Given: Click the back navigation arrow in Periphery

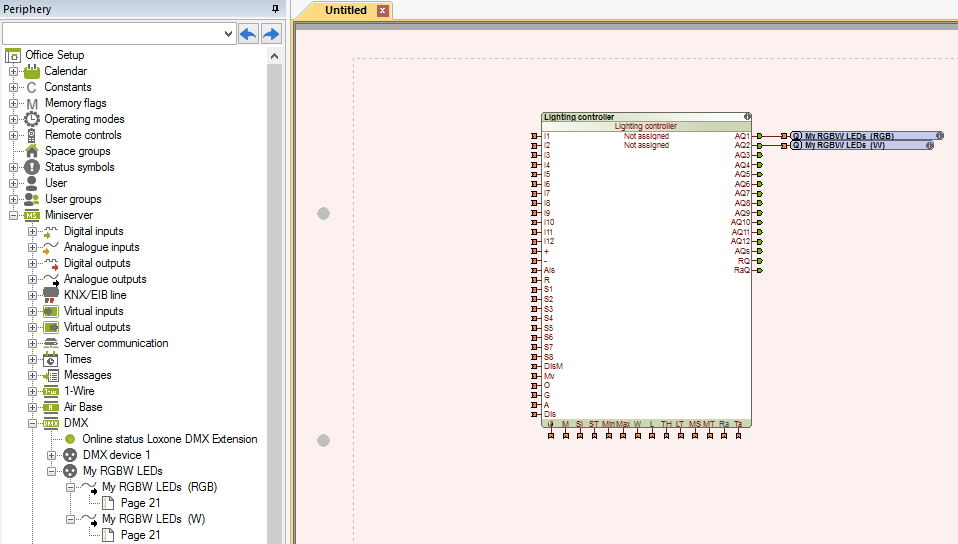Looking at the screenshot, I should pyautogui.click(x=249, y=34).
